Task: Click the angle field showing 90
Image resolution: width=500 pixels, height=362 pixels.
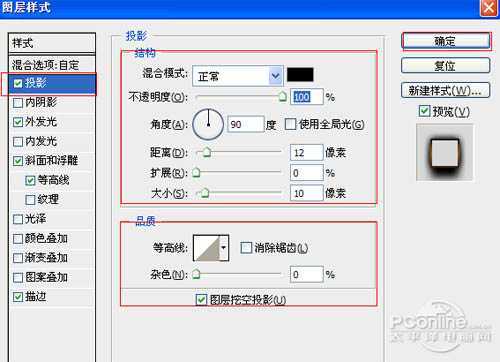Action: pos(245,124)
